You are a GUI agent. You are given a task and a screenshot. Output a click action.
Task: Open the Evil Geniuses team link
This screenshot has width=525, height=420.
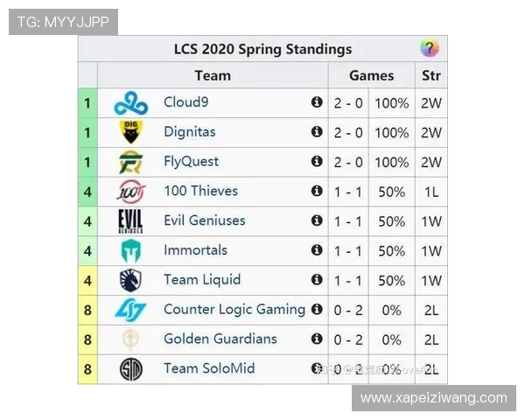point(204,220)
